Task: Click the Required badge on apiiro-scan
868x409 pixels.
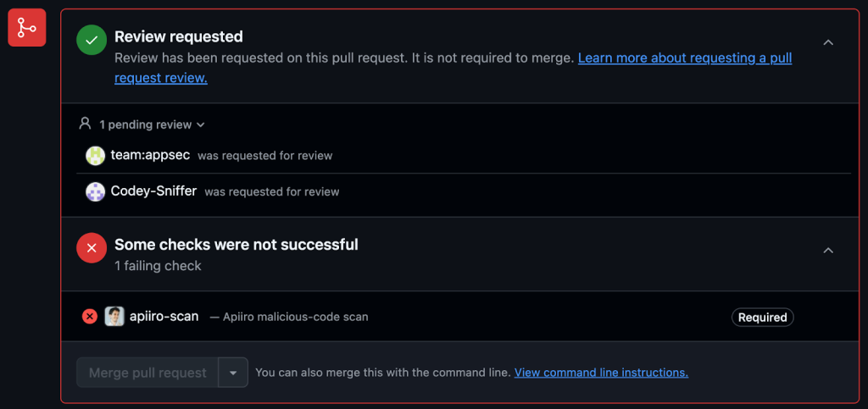Action: pos(762,318)
